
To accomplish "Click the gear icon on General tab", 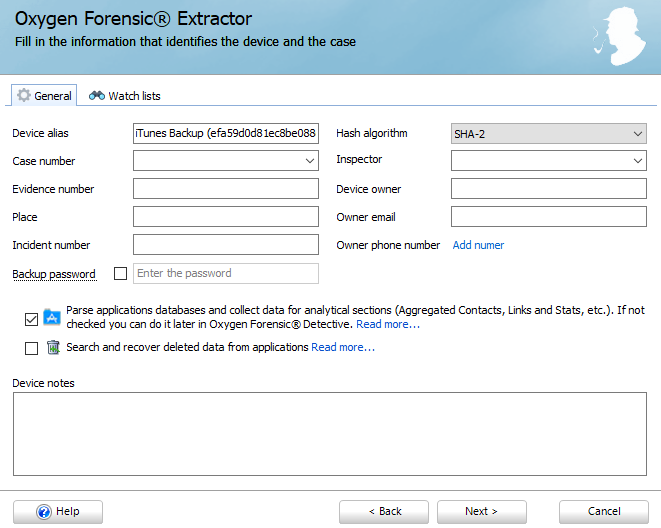I will pyautogui.click(x=24, y=95).
